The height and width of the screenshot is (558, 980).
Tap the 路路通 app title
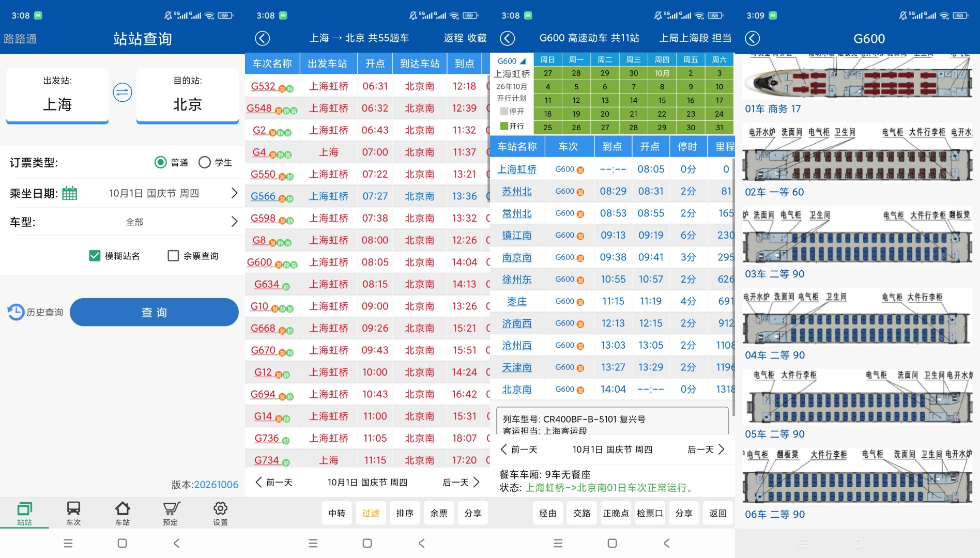pos(20,39)
